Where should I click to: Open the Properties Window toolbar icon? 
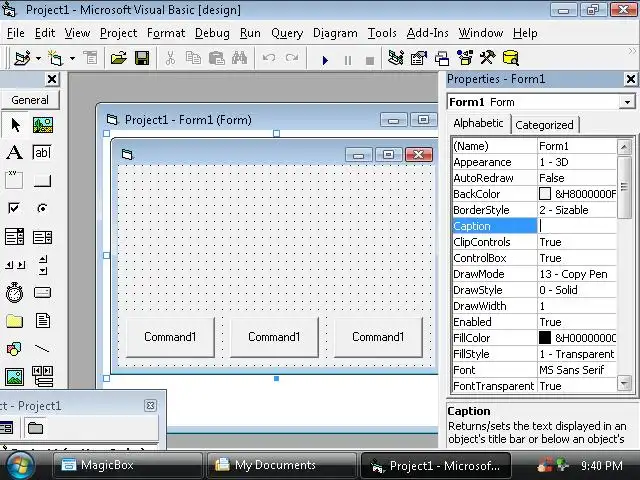click(x=418, y=58)
